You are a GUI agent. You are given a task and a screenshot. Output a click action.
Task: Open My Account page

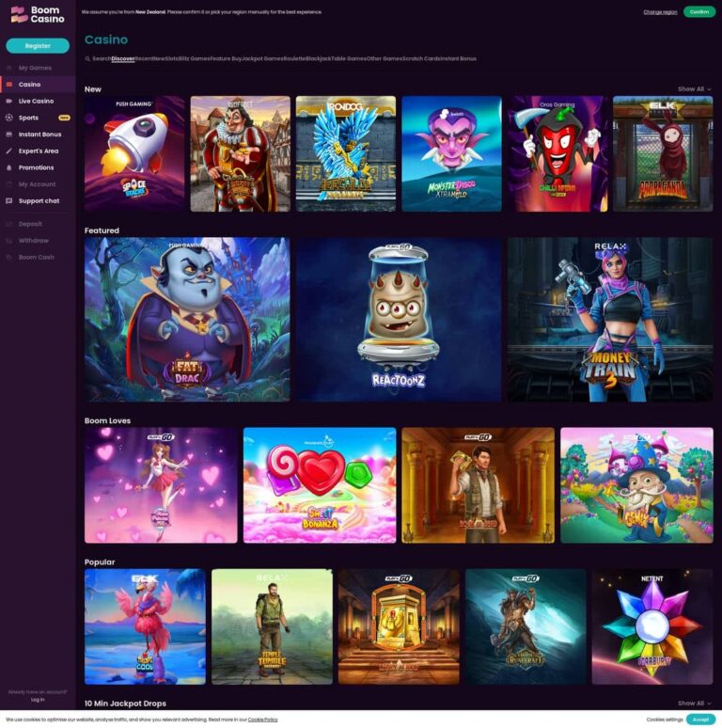click(37, 184)
